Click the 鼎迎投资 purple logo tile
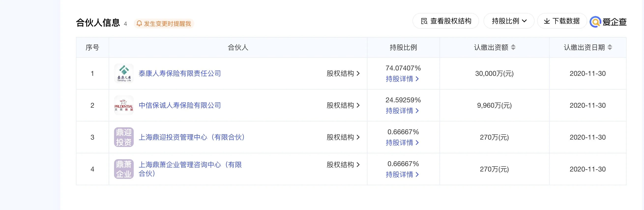The height and width of the screenshot is (210, 644). coord(124,137)
